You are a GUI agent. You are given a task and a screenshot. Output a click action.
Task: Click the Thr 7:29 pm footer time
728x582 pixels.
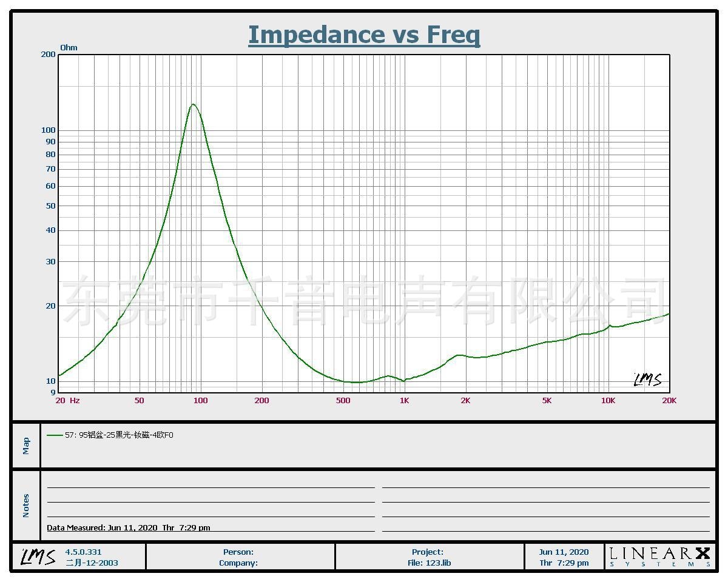(x=564, y=563)
